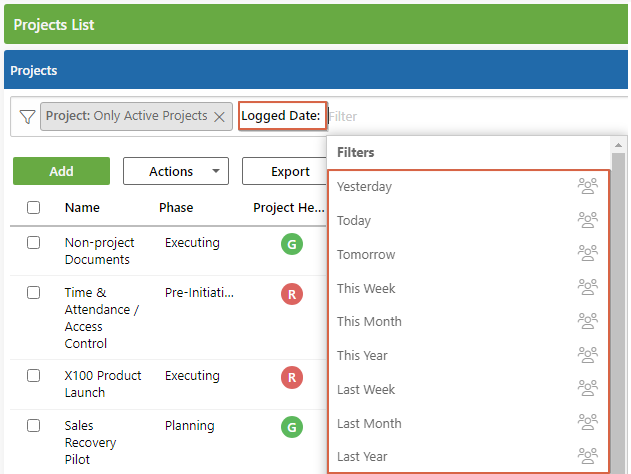The height and width of the screenshot is (474, 631).
Task: Click red R health icon for Time & Attendance
Action: pos(292,294)
